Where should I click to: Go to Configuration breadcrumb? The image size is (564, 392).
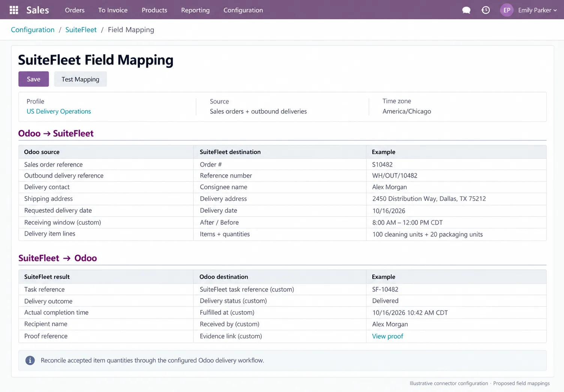pos(33,30)
